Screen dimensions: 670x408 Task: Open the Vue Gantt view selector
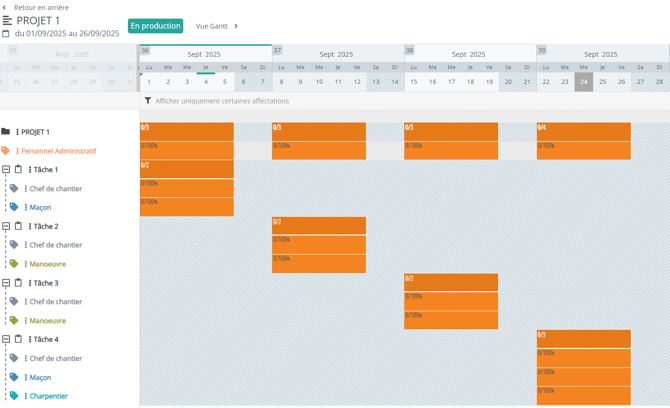tap(217, 26)
